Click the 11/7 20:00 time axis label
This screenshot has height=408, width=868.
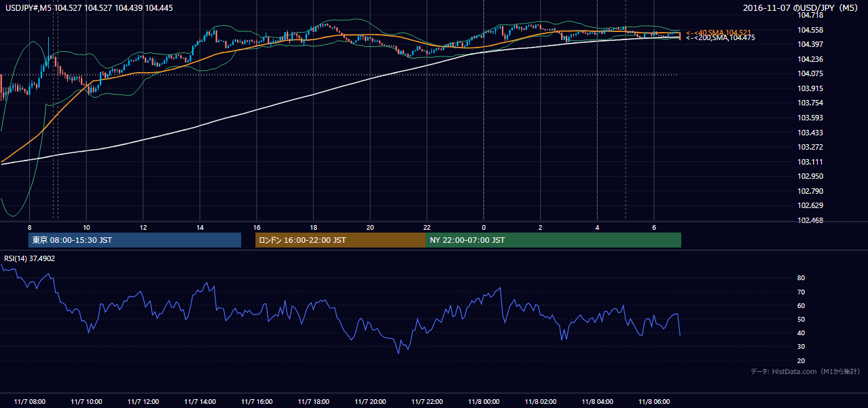coord(370,402)
